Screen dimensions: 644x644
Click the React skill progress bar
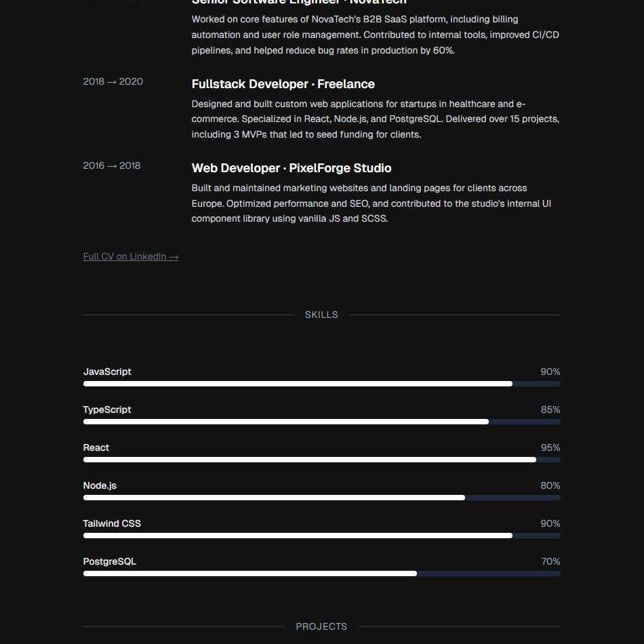coord(321,460)
